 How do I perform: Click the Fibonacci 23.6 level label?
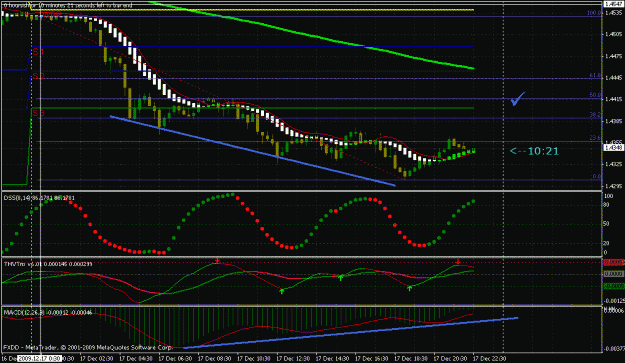(x=596, y=138)
